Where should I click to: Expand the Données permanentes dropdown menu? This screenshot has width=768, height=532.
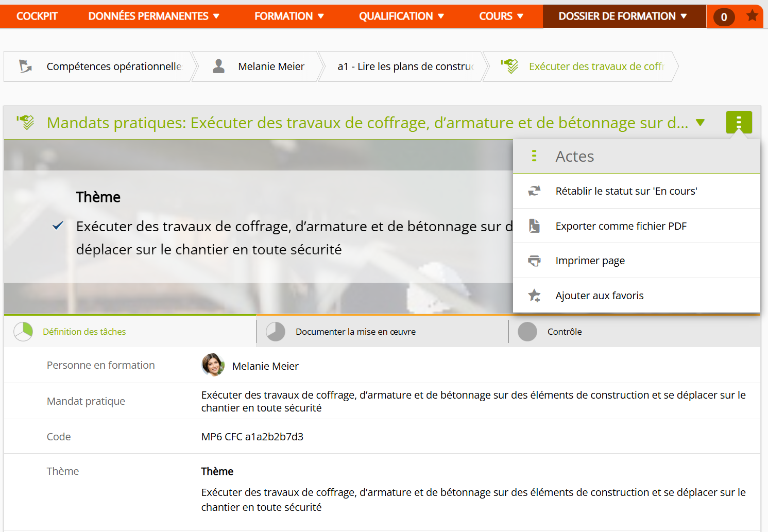tap(153, 16)
